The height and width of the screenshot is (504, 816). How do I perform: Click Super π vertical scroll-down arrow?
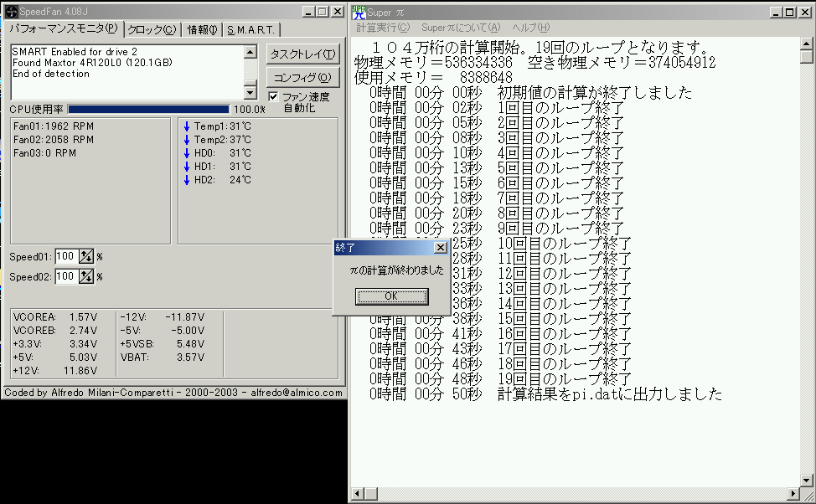(807, 480)
